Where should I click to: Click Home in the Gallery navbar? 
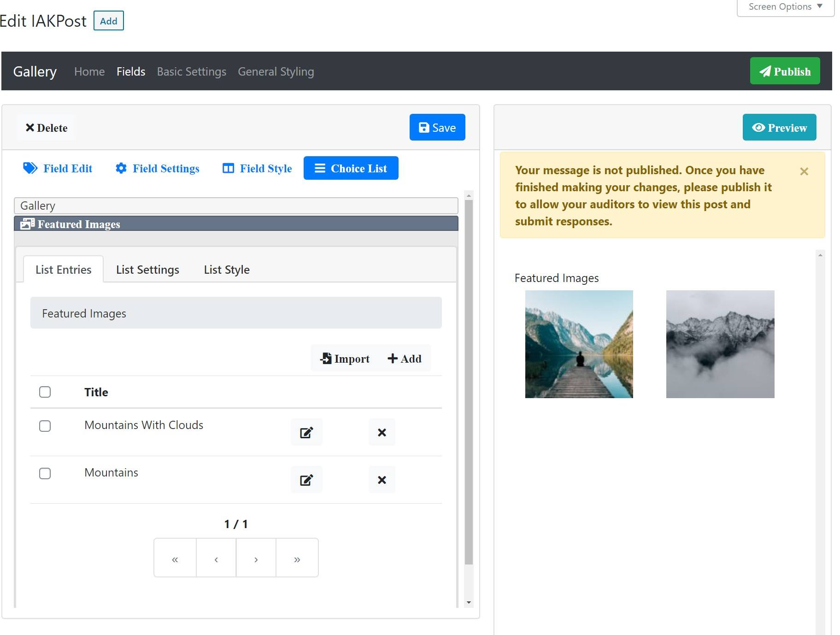click(x=89, y=71)
